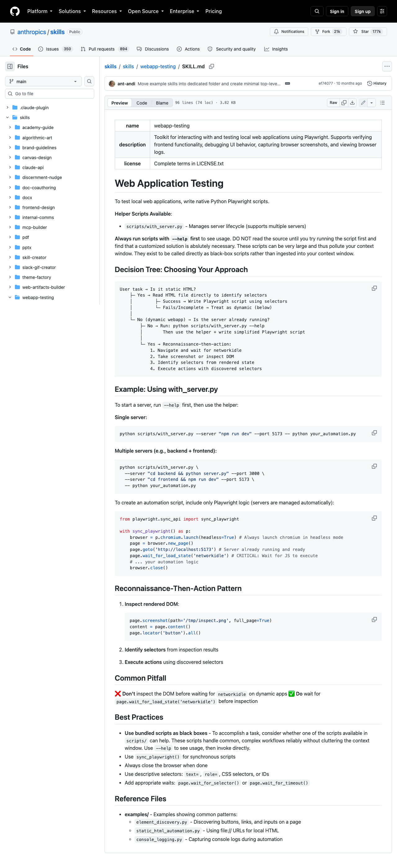
Task: Click the Sign up button
Action: 363,11
